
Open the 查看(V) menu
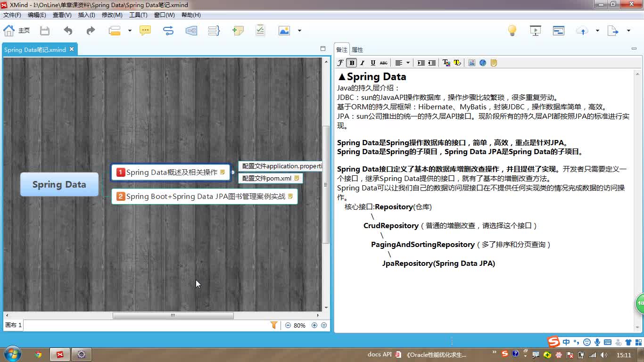[x=62, y=15]
